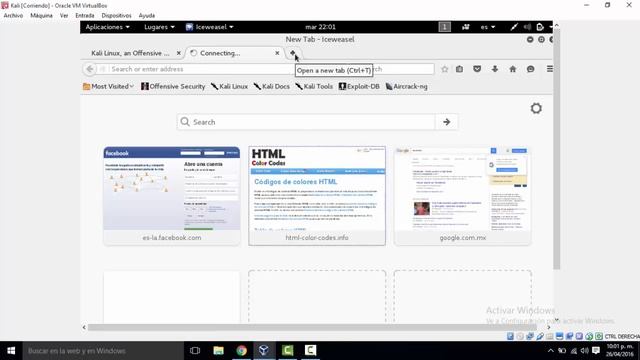This screenshot has height=360, width=640.
Task: Click workspace switcher number 1
Action: (444, 27)
